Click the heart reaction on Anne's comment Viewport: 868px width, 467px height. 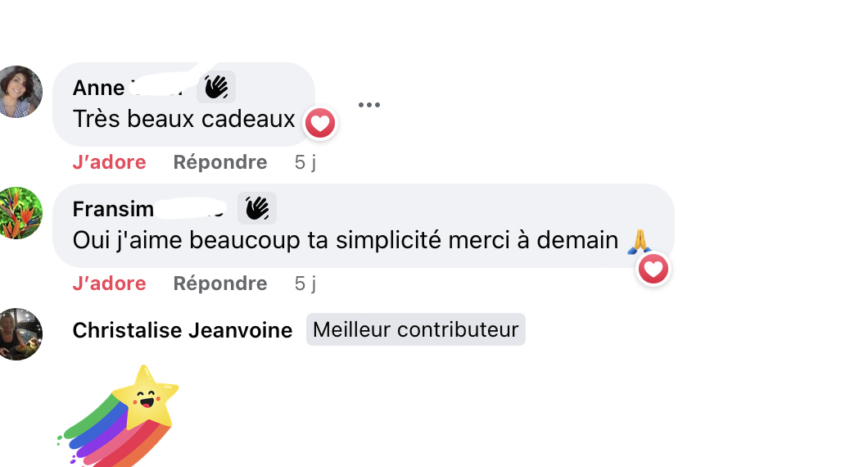[x=320, y=124]
